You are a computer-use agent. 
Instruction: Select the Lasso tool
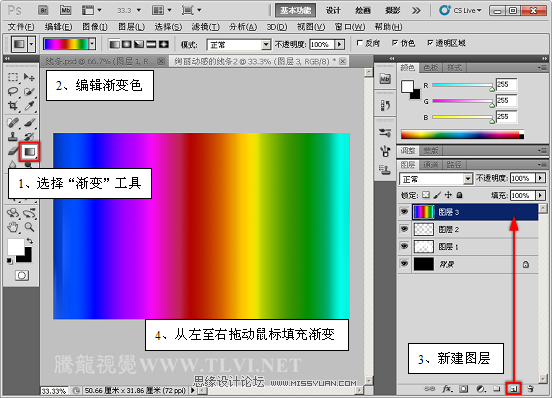[x=13, y=91]
